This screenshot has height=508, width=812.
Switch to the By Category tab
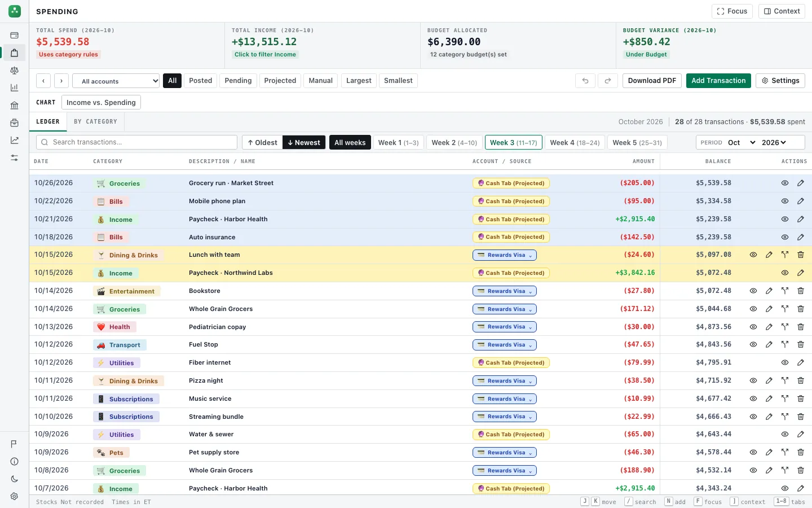coord(96,122)
